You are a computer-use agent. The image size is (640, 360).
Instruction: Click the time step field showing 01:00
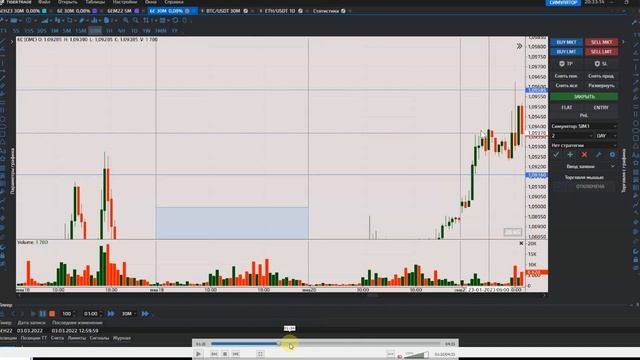coord(92,313)
